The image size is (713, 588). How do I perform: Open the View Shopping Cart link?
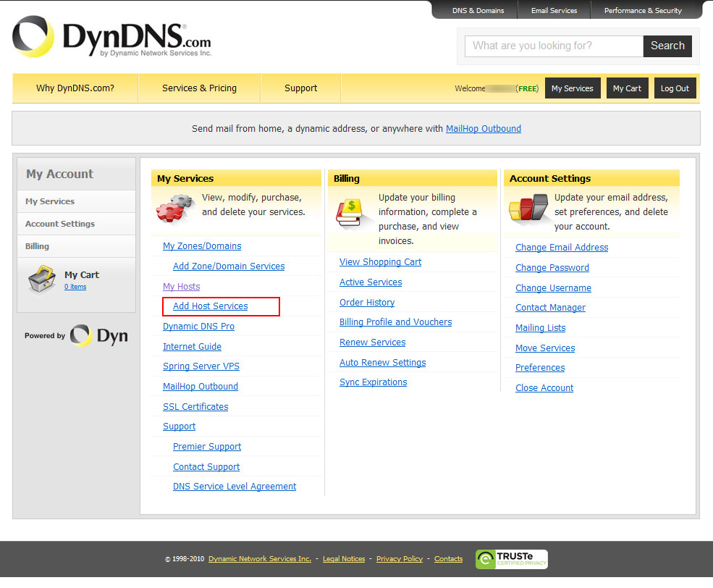[x=380, y=262]
